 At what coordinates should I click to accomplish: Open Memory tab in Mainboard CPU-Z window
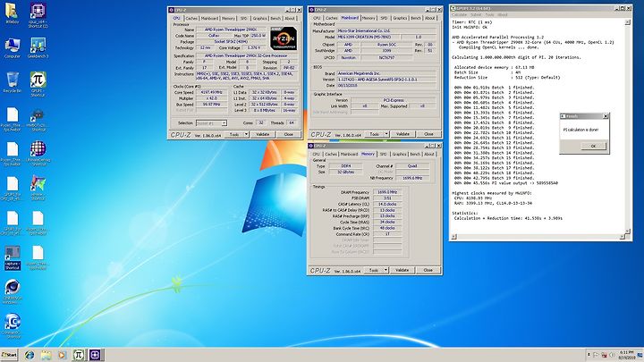coord(369,18)
